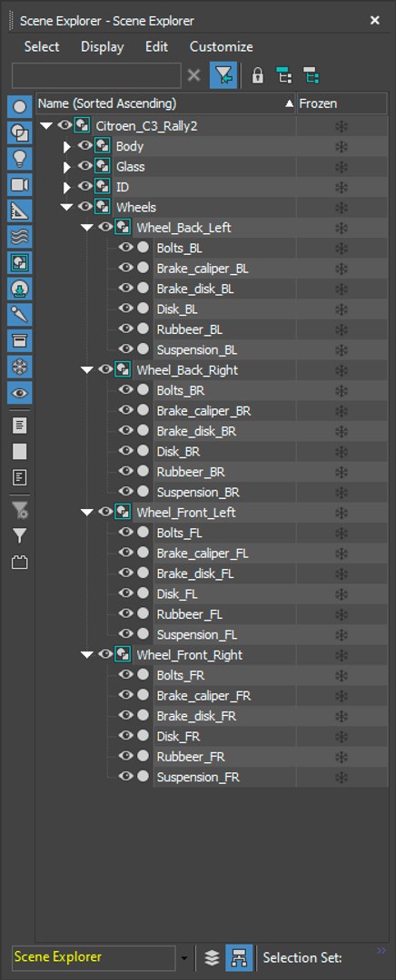The image size is (396, 980).
Task: Switch to Sort by Layer stack icon
Action: (212, 957)
